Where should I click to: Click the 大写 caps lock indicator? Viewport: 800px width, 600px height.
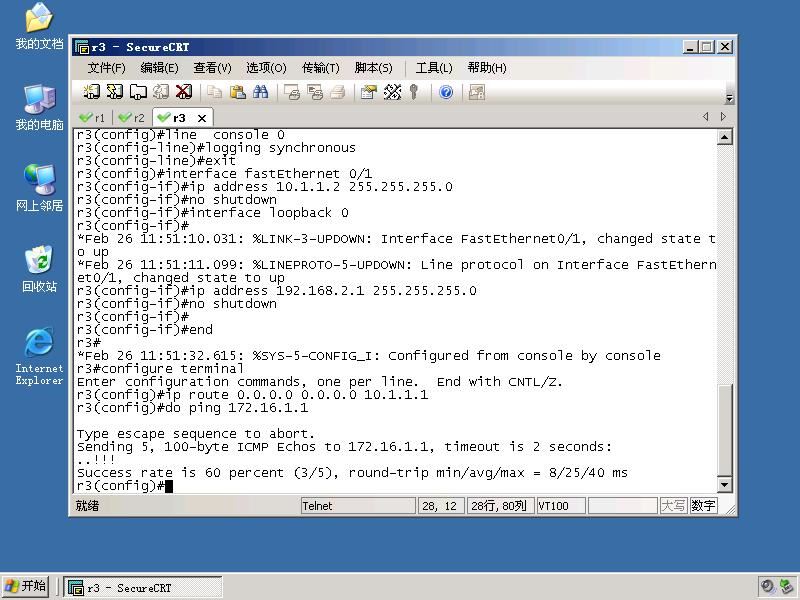pos(673,506)
